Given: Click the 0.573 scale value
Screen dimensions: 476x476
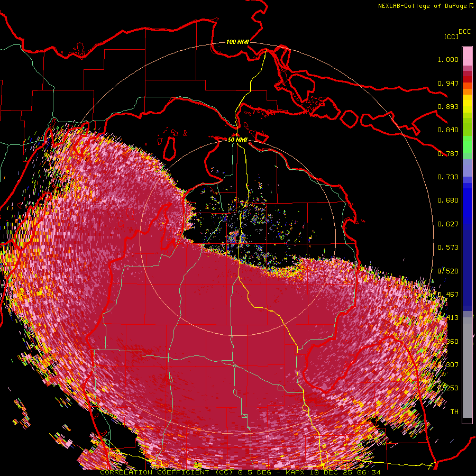Looking at the screenshot, I should click(448, 248).
